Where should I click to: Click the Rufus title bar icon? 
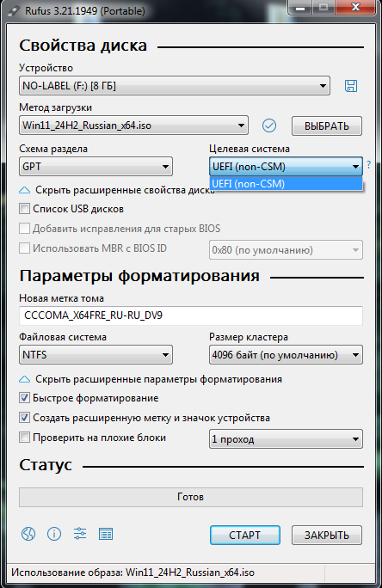tap(14, 10)
